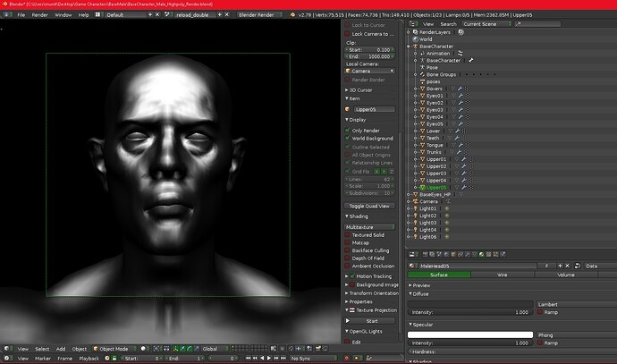Expand the 3D Cursor panel

360,89
